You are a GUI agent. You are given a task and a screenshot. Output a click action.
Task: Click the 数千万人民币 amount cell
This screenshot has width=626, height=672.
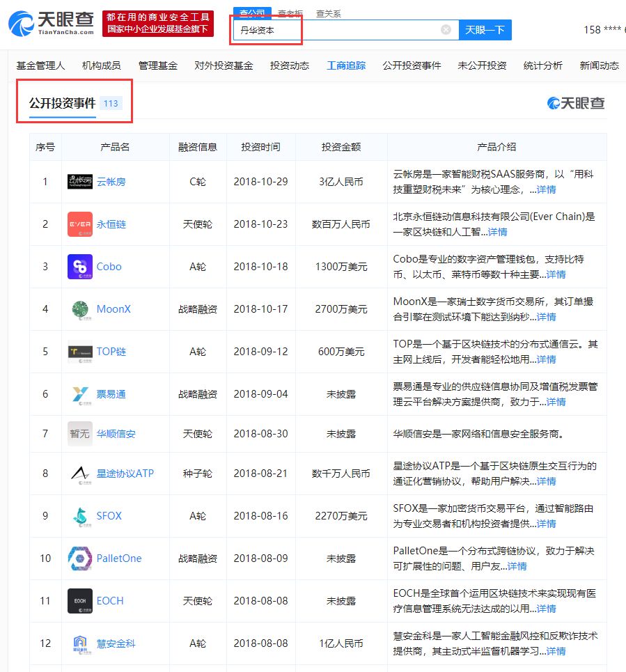(341, 473)
